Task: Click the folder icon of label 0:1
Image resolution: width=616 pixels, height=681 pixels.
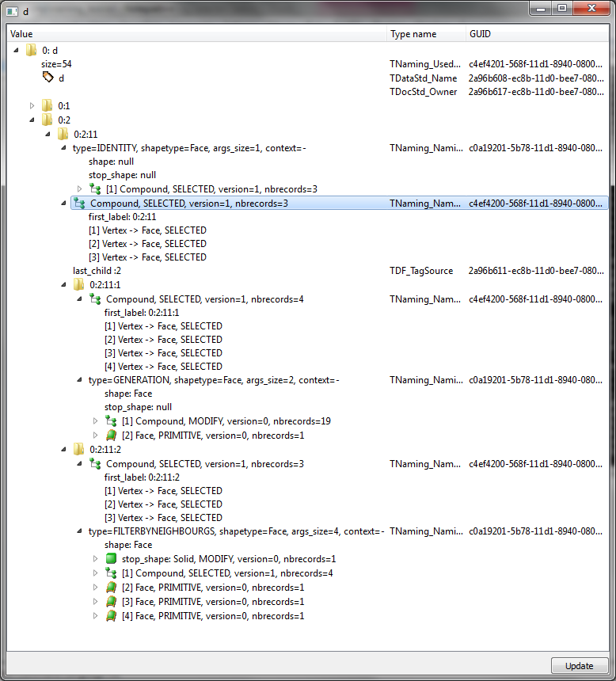Action: (48, 105)
